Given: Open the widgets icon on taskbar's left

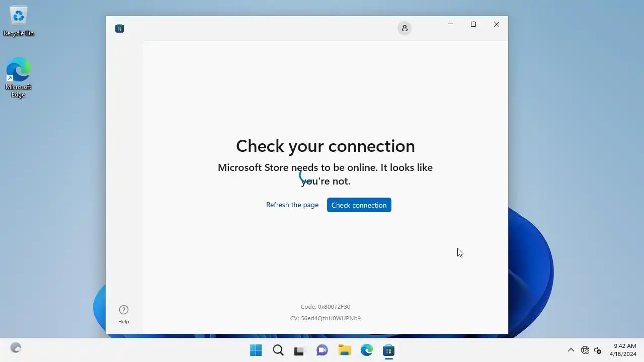Looking at the screenshot, I should pyautogui.click(x=16, y=348).
